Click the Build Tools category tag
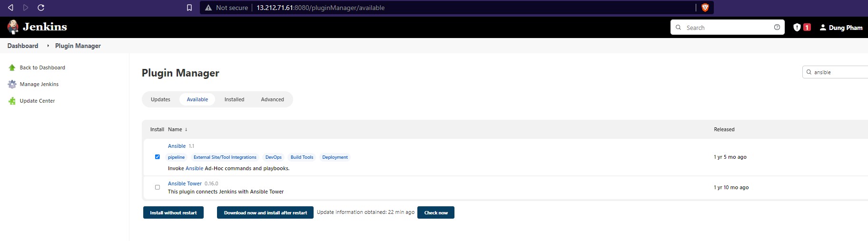 (x=302, y=157)
